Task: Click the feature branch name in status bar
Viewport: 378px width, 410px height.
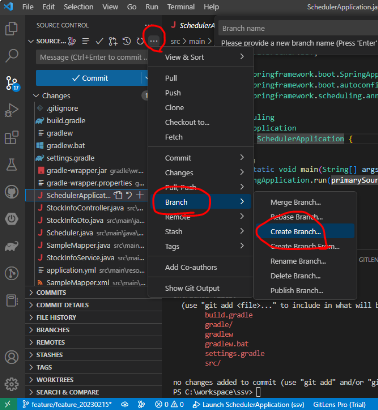Action: pyautogui.click(x=68, y=404)
